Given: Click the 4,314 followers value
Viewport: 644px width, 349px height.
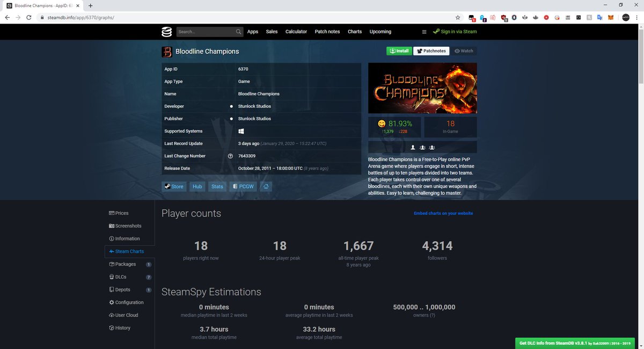Looking at the screenshot, I should tap(437, 246).
